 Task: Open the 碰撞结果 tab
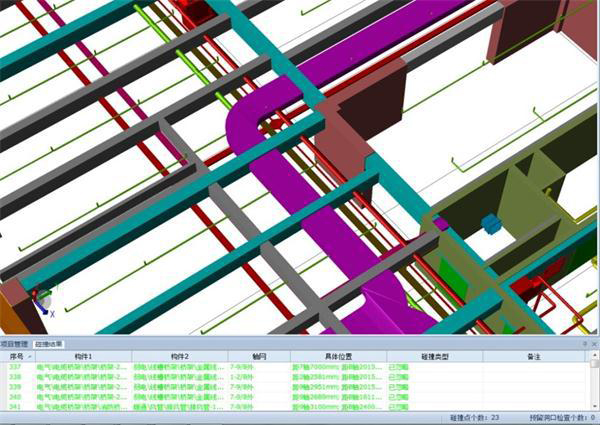(49, 344)
